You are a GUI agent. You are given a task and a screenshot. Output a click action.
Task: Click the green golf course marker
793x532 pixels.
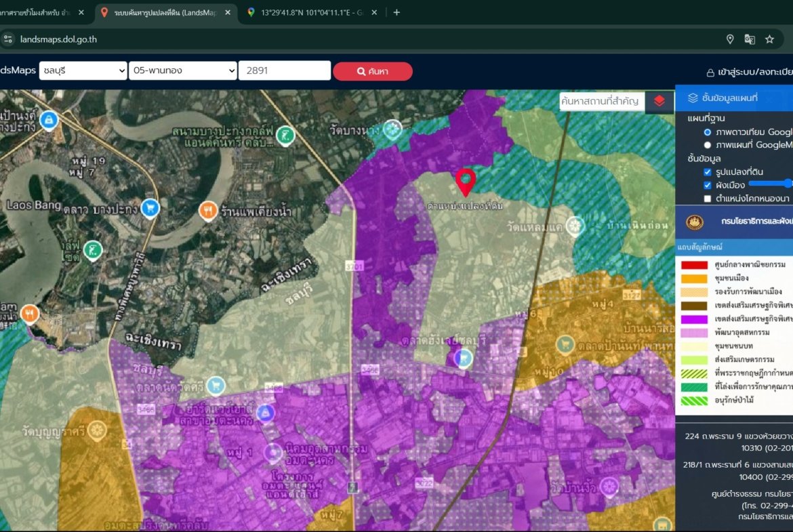pyautogui.click(x=286, y=136)
